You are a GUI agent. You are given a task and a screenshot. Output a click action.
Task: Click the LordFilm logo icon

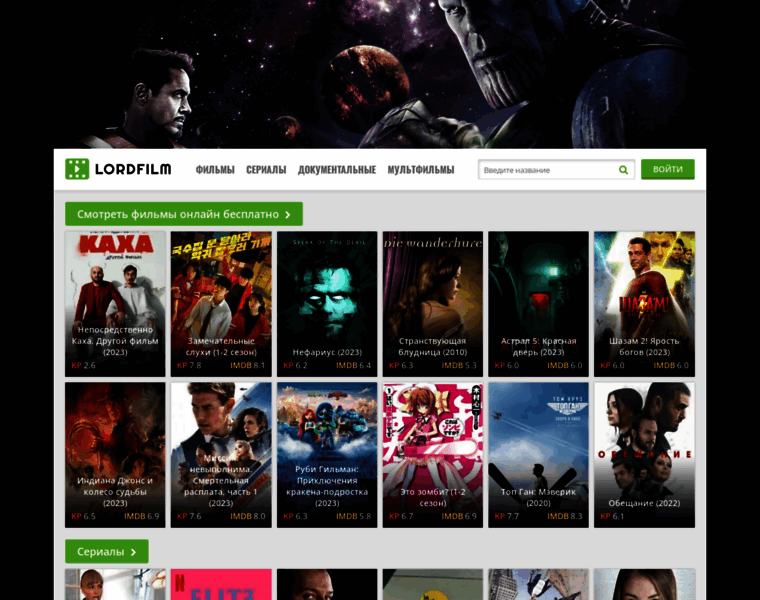click(77, 169)
